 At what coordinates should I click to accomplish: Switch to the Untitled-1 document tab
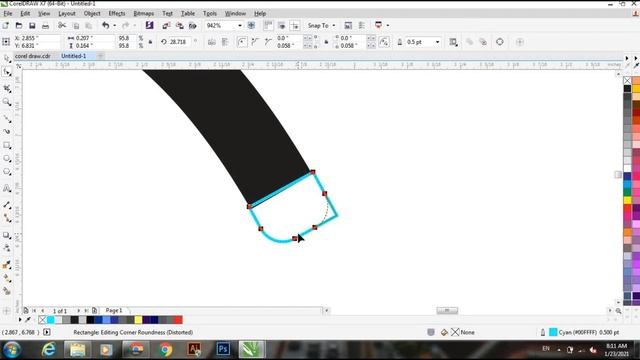point(73,56)
